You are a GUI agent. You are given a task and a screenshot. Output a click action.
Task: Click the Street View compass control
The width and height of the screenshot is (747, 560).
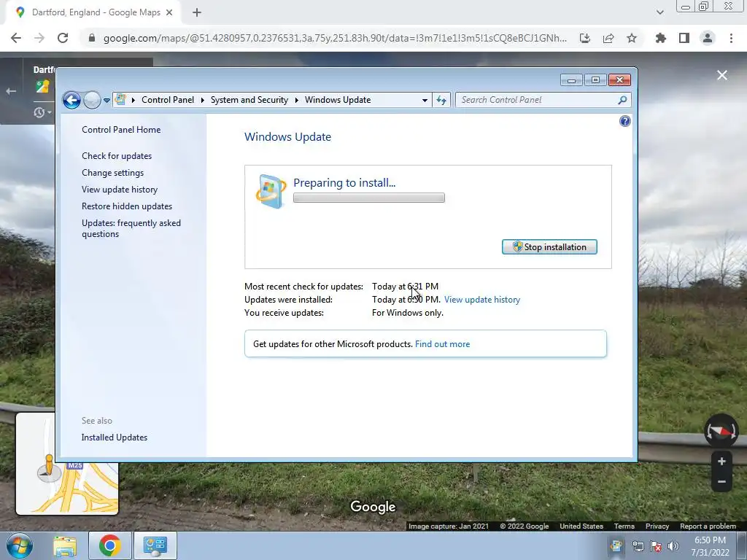tap(721, 431)
